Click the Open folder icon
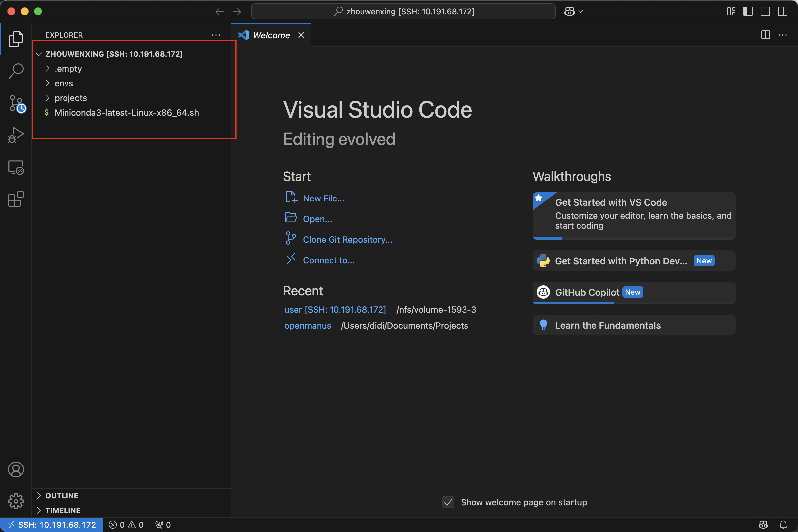The image size is (798, 532). pyautogui.click(x=291, y=218)
